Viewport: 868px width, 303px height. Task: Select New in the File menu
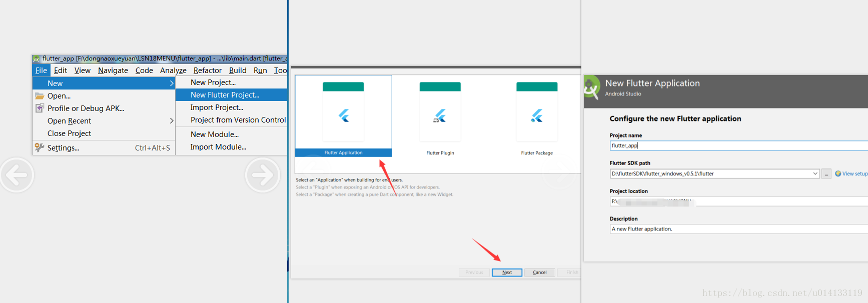[104, 83]
